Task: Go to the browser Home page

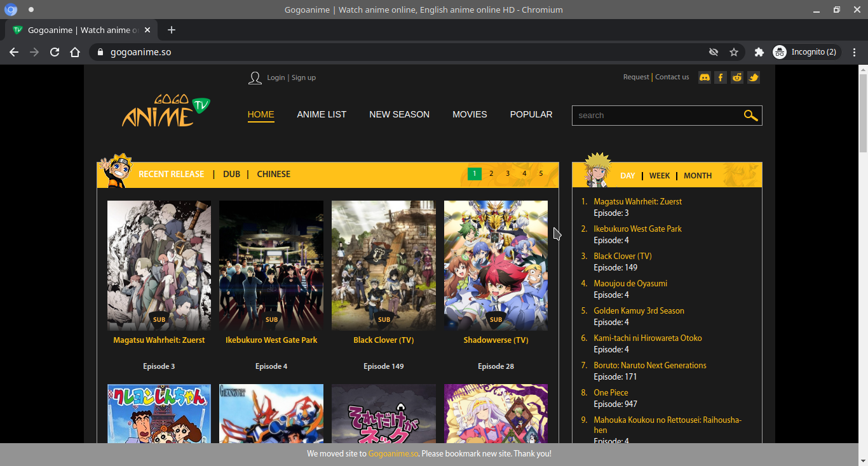Action: click(x=75, y=52)
